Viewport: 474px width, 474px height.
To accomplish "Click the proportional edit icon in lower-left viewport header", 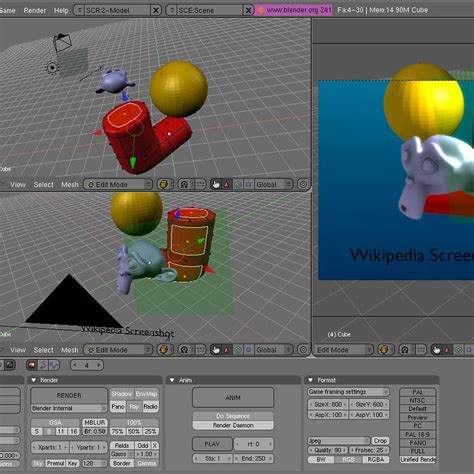I will tap(303, 350).
